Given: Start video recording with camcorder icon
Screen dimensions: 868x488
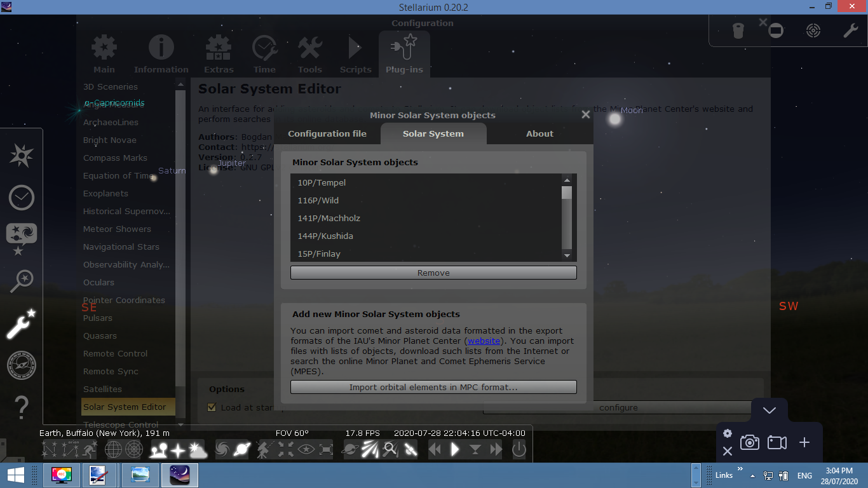Looking at the screenshot, I should [x=776, y=442].
